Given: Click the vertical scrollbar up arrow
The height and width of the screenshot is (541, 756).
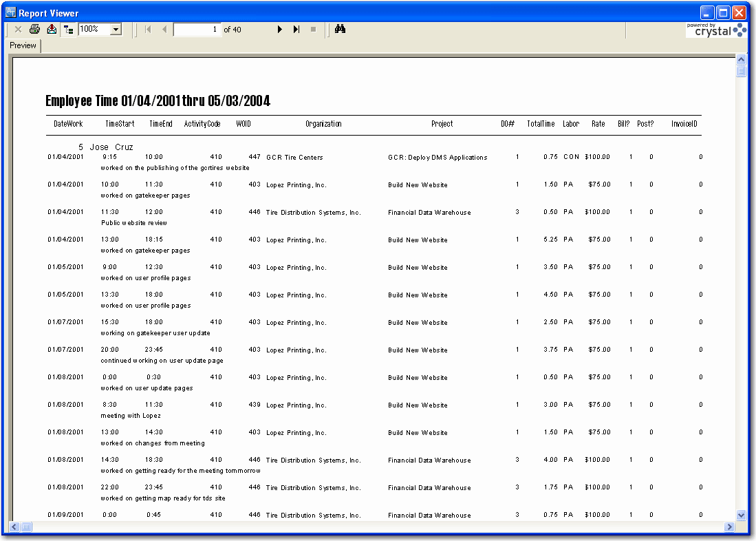Looking at the screenshot, I should (x=742, y=59).
